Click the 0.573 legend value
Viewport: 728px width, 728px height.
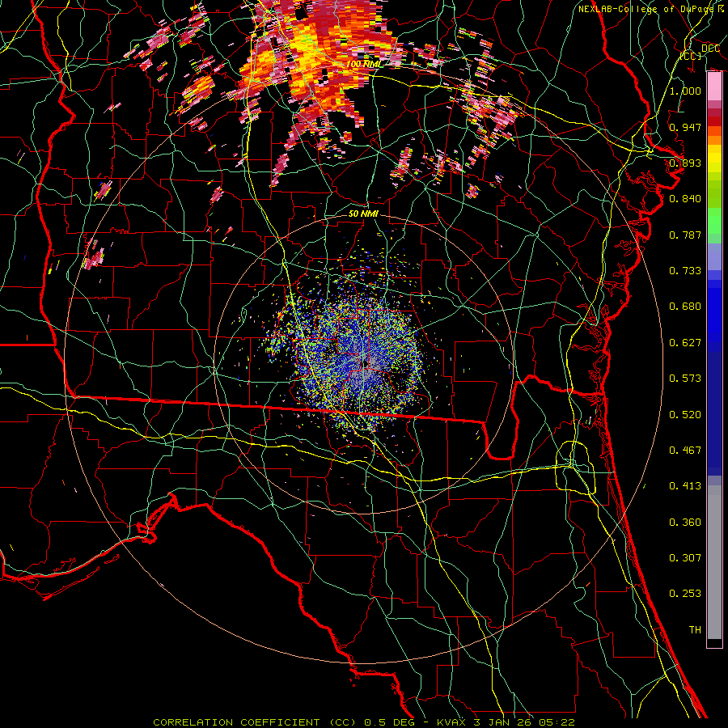tap(685, 379)
